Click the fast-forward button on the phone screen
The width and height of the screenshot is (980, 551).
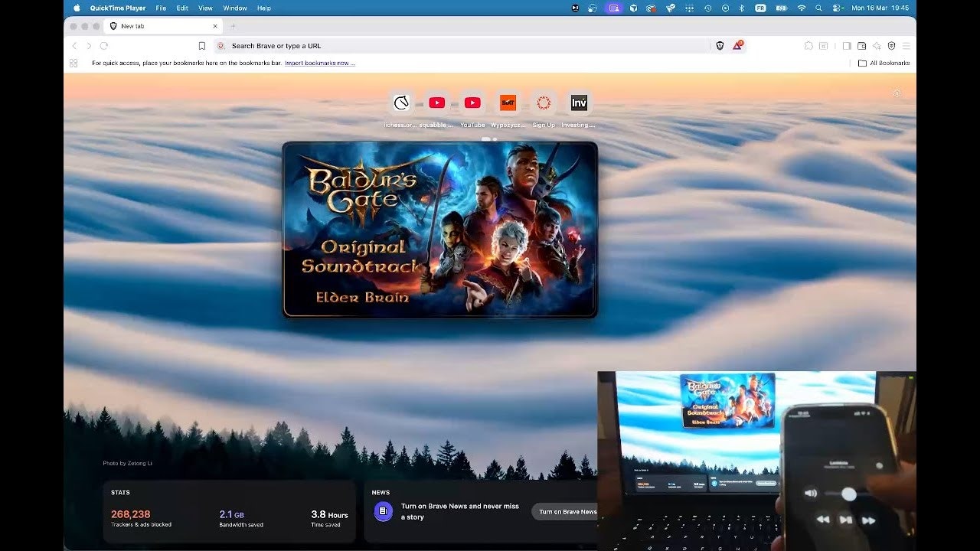(869, 520)
